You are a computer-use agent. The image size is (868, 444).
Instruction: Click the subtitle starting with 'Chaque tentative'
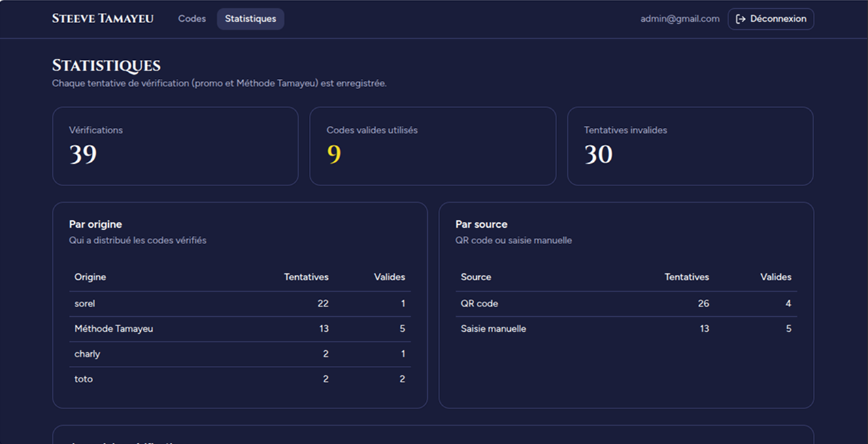coord(219,84)
